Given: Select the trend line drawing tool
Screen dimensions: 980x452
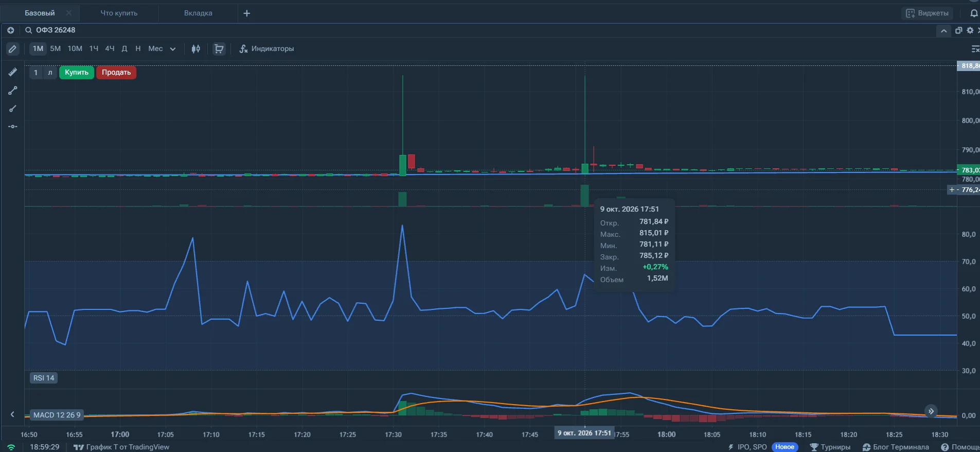Looking at the screenshot, I should (13, 91).
